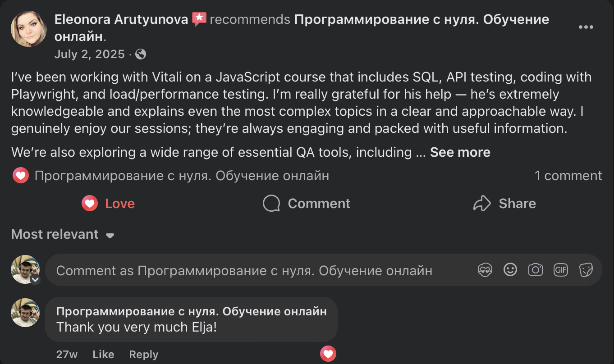Open the three-dot post options menu

tap(586, 27)
